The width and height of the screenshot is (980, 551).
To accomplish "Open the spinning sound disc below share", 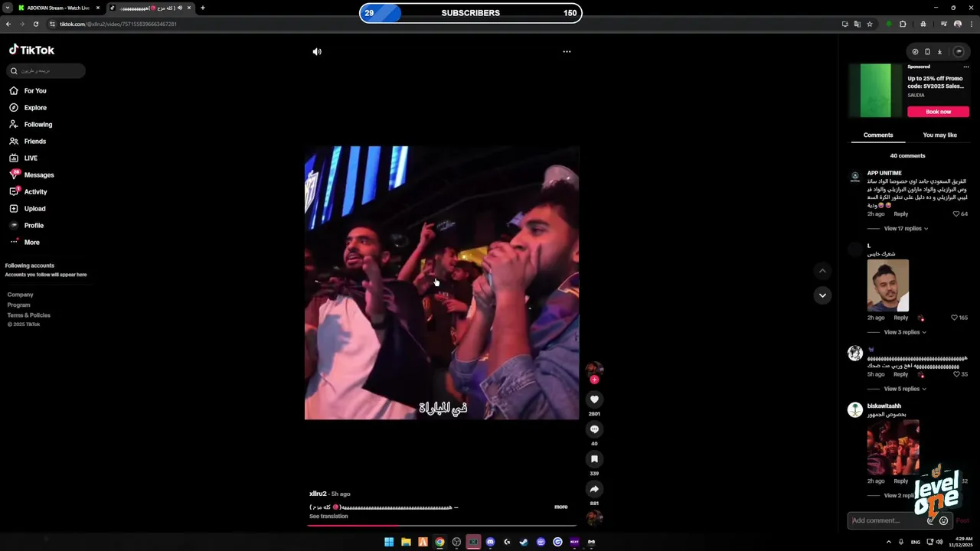I will (594, 518).
